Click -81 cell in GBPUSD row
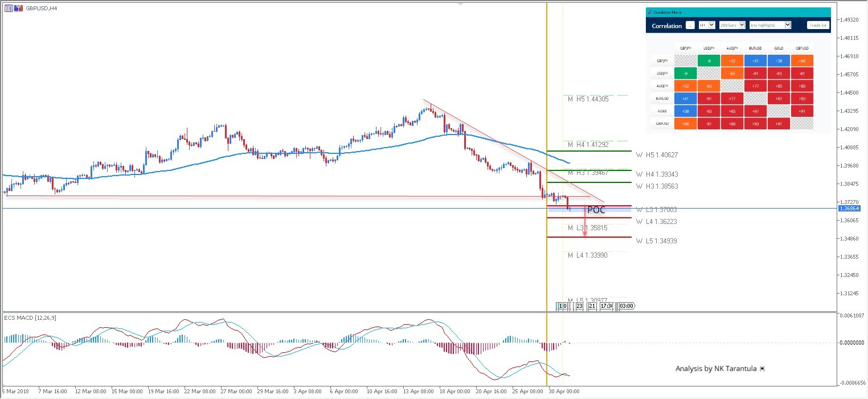Image resolution: width=868 pixels, height=399 pixels. (709, 123)
